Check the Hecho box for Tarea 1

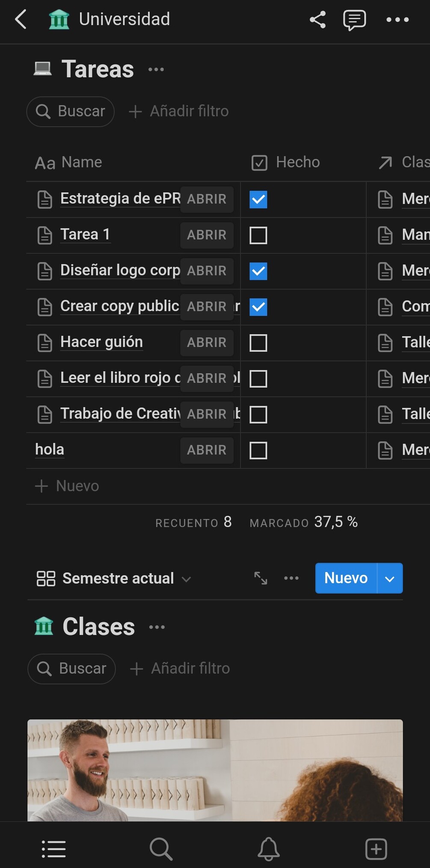click(x=258, y=235)
